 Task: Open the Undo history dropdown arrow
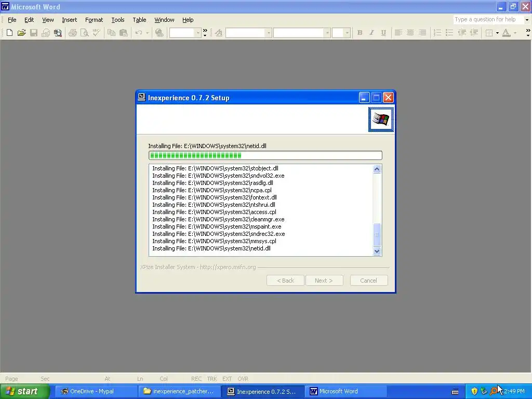(x=147, y=33)
